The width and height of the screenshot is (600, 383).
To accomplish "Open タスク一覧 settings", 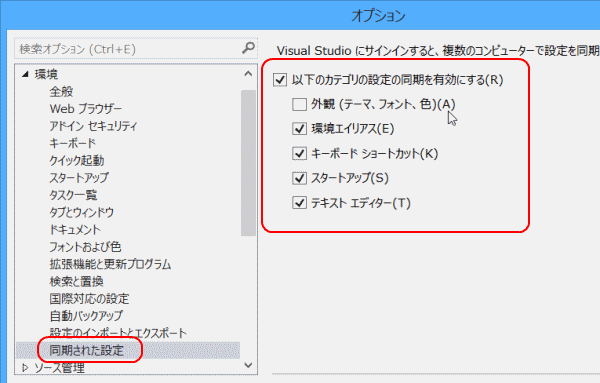I will point(73,195).
